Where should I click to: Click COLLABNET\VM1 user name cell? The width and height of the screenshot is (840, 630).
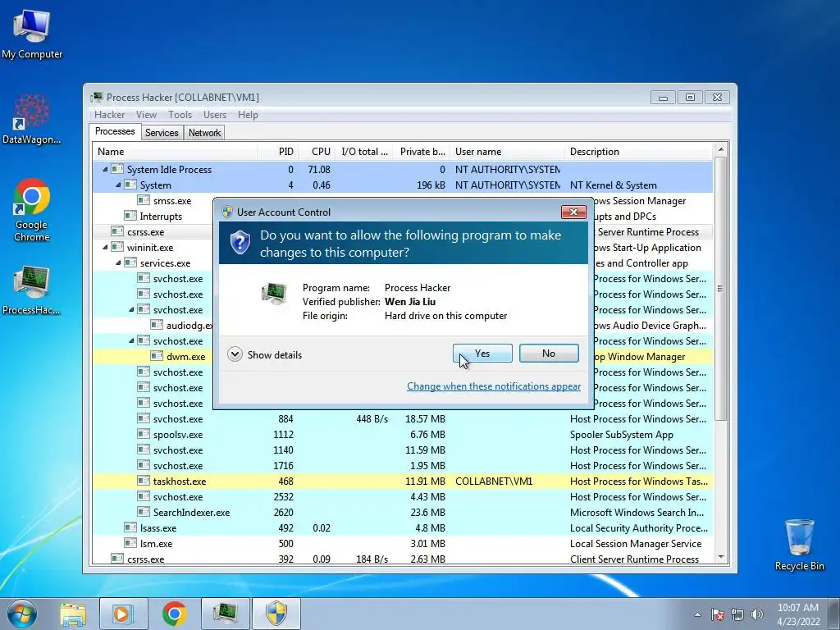click(494, 481)
